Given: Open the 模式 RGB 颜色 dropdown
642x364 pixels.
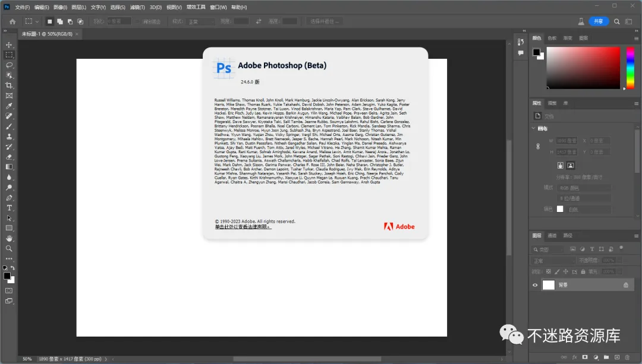Looking at the screenshot, I should pyautogui.click(x=583, y=188).
